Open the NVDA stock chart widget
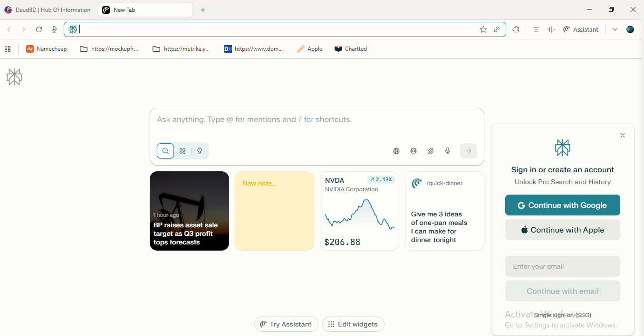Screen dimensions: 644x336 coord(359,211)
